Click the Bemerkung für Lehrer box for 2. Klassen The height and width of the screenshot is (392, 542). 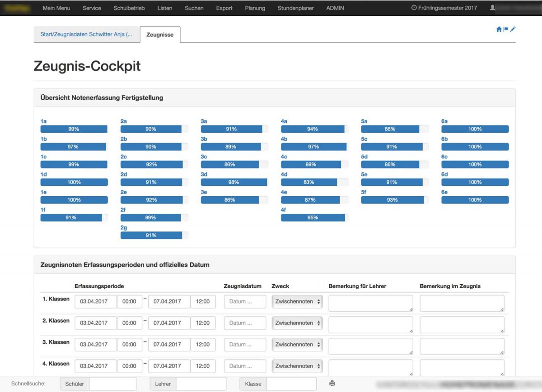click(x=370, y=325)
